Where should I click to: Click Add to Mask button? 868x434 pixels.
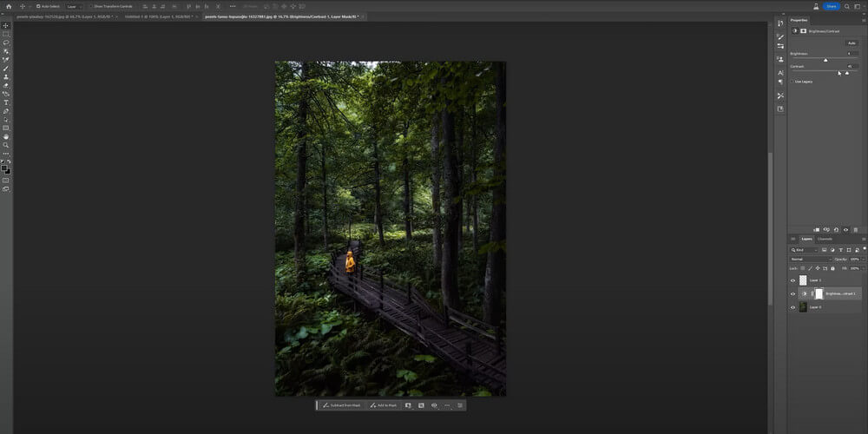383,405
